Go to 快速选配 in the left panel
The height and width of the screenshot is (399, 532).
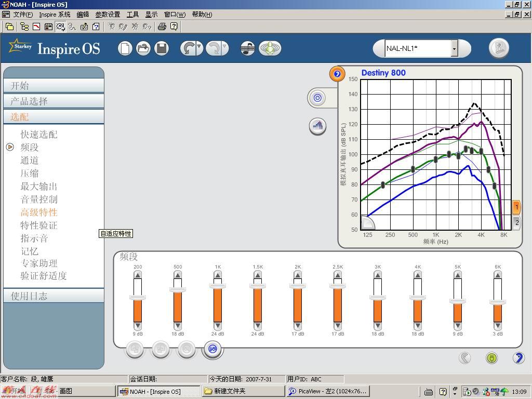(39, 135)
